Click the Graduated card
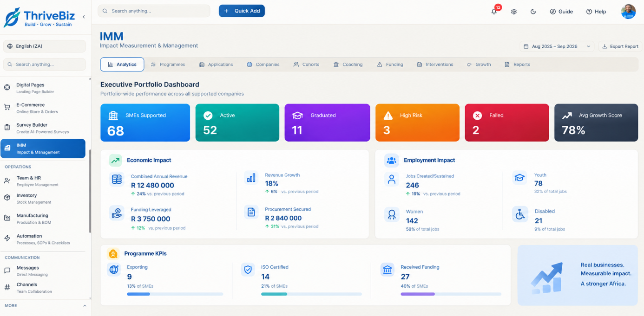 click(x=327, y=123)
